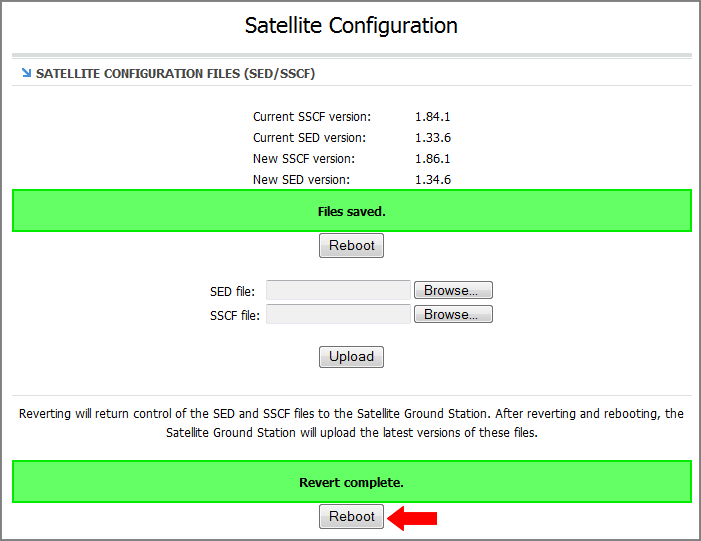701x541 pixels.
Task: Click the green Revert complete banner
Action: tap(351, 482)
